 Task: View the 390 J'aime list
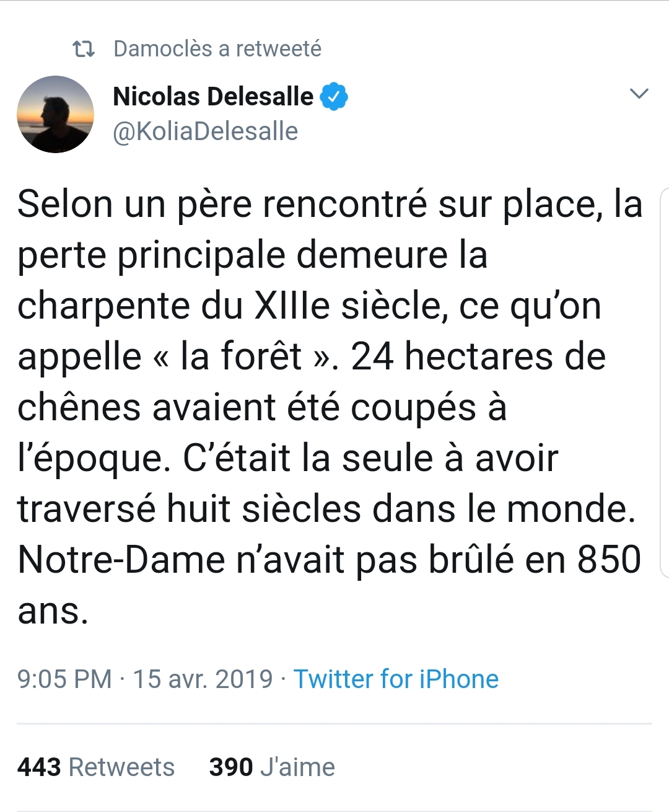tap(272, 767)
